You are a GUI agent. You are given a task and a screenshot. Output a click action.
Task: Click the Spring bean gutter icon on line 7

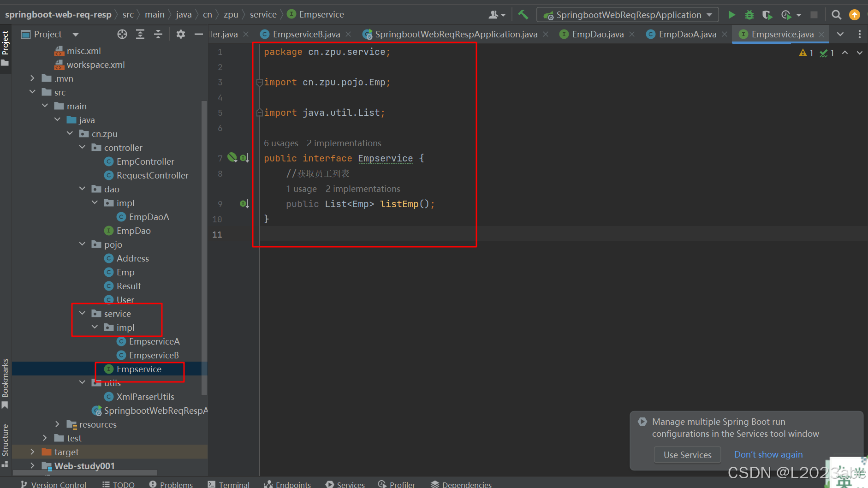point(232,158)
